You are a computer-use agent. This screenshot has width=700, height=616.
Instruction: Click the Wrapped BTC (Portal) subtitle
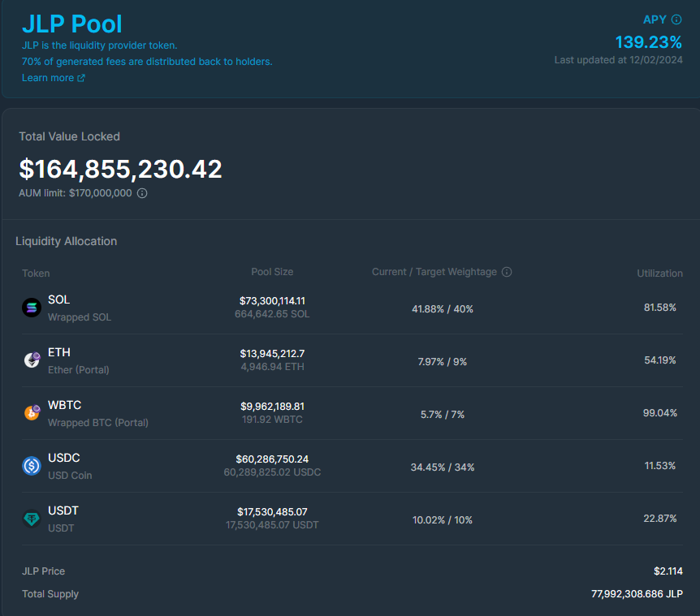pyautogui.click(x=98, y=422)
